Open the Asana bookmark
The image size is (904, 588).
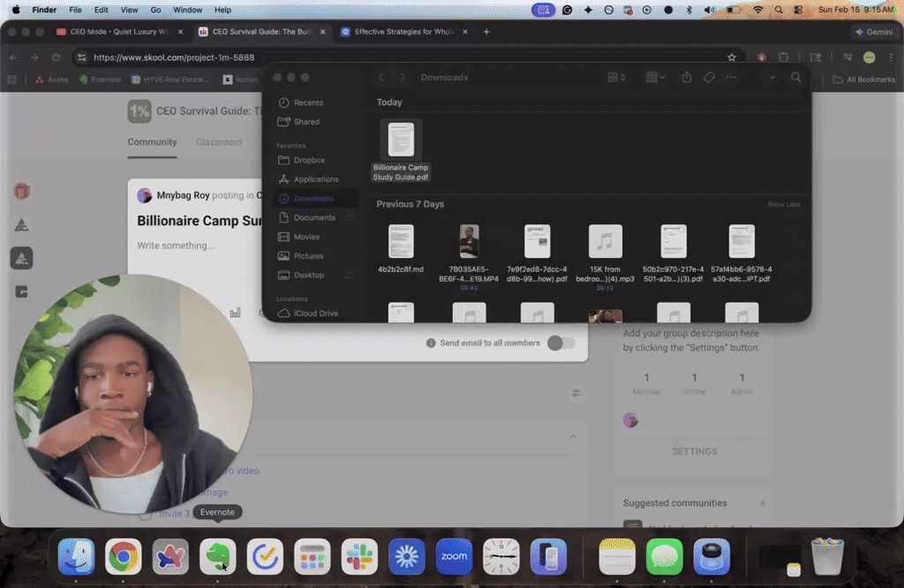(52, 79)
